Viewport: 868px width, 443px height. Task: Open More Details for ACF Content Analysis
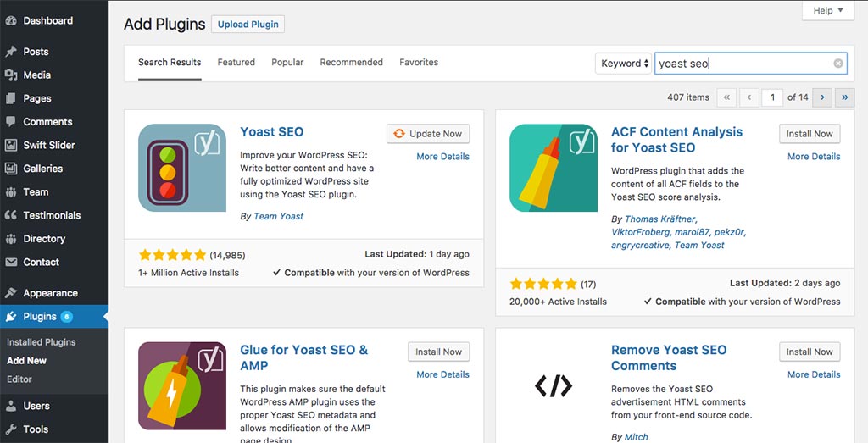pyautogui.click(x=814, y=157)
